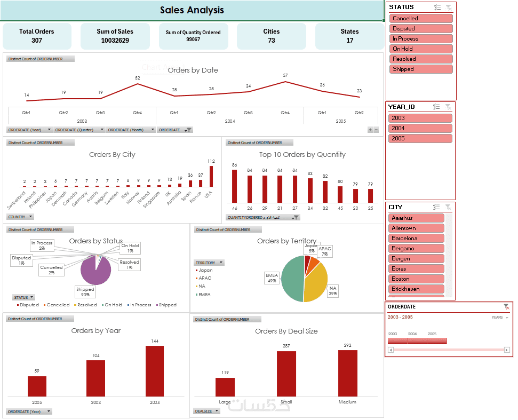The width and height of the screenshot is (518, 420).
Task: Collapse the date field minus button
Action: pyautogui.click(x=376, y=130)
